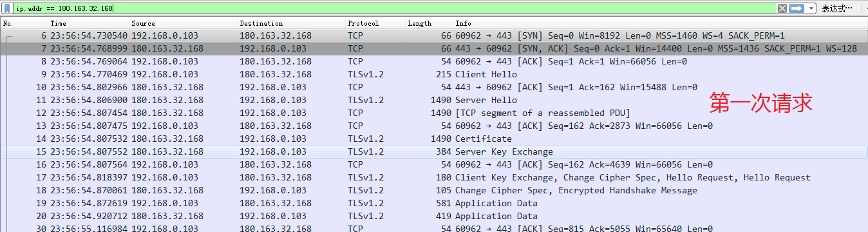Screen dimensions: 868x232
Task: Select packet 18 Change Cipher Spec row
Action: [434, 190]
